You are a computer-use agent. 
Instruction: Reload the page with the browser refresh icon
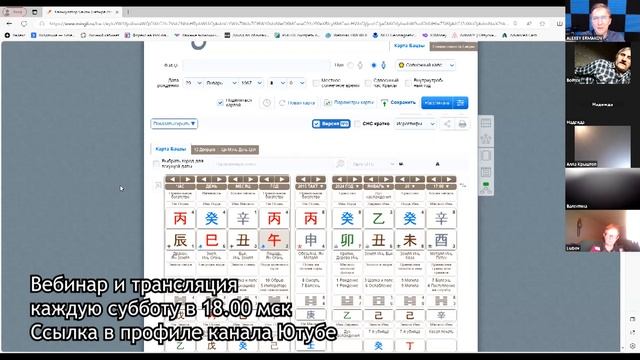[24, 24]
